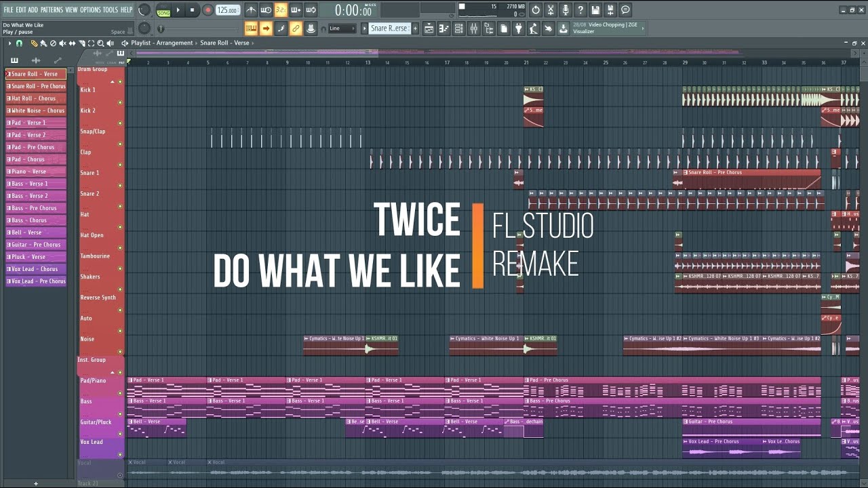This screenshot has width=868, height=488.
Task: Expand the Snare Roll - Verse breadcrumb arrow
Action: click(253, 43)
